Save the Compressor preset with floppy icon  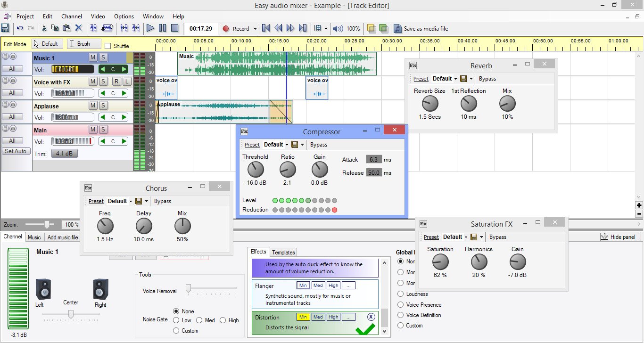click(295, 145)
